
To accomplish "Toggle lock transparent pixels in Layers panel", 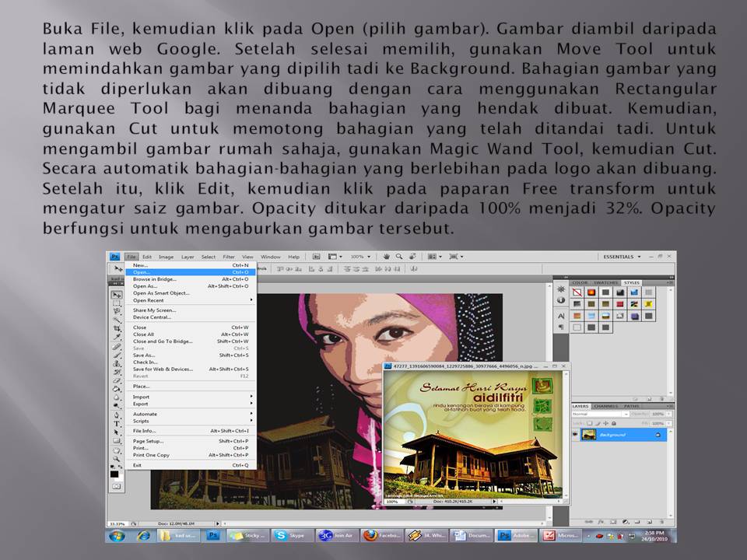I will point(589,423).
